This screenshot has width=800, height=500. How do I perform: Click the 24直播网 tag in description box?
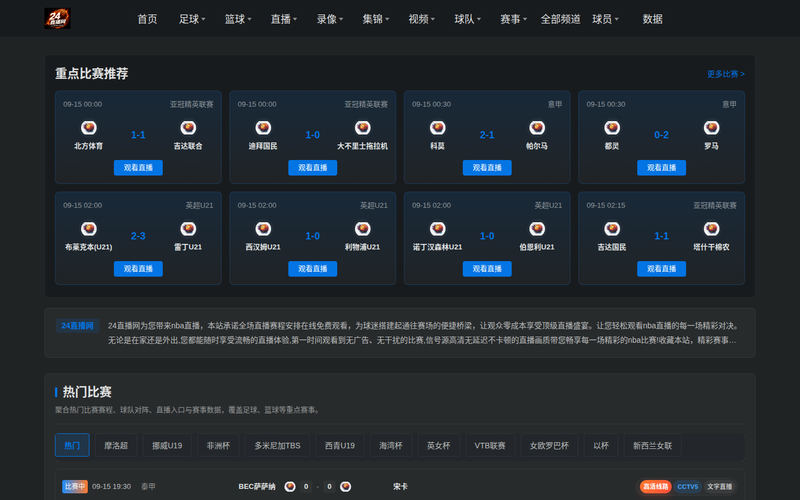click(x=78, y=326)
